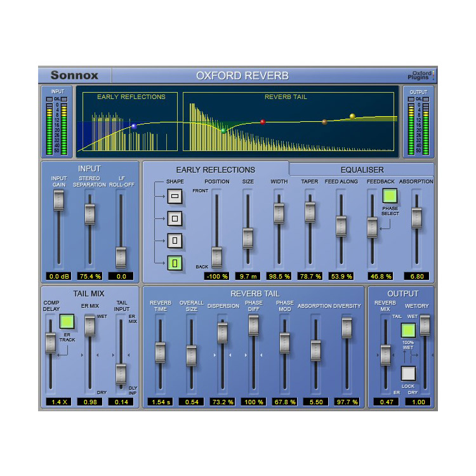
Task: Click the Overall Size value 0.54
Action: (191, 402)
